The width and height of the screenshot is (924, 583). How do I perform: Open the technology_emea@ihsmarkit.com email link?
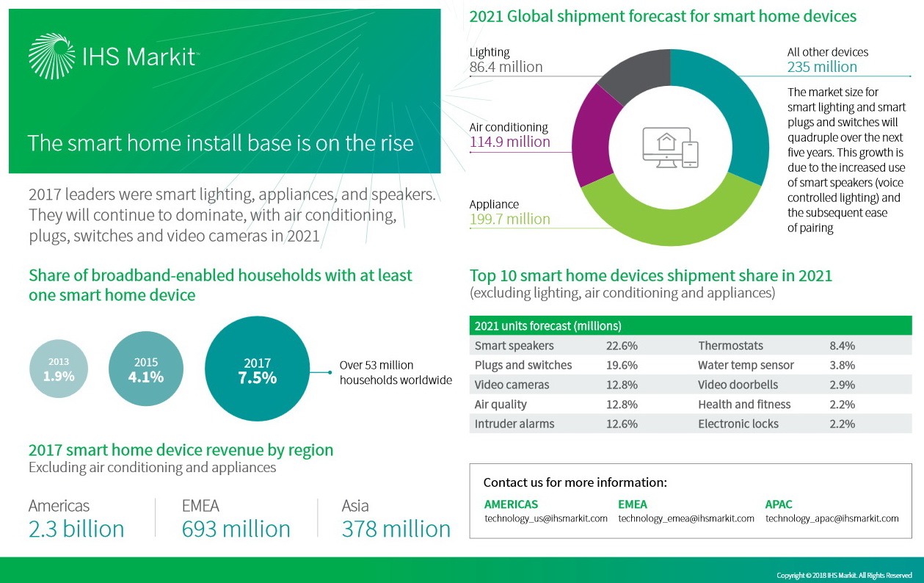686,518
